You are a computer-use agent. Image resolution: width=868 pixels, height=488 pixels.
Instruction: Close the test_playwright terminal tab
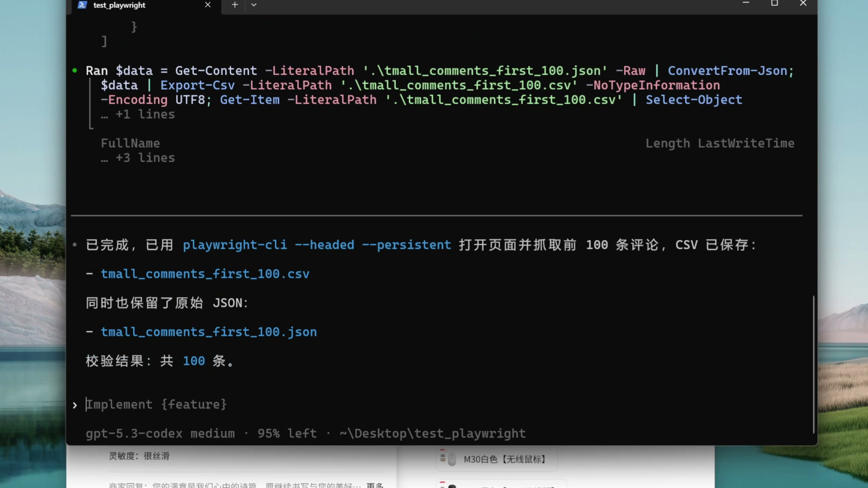click(x=208, y=5)
